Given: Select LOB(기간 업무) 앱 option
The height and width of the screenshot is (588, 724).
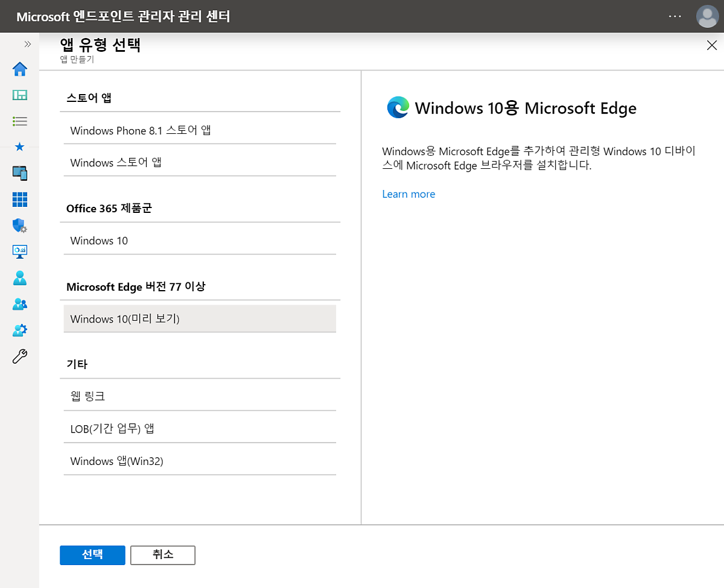Looking at the screenshot, I should 199,429.
